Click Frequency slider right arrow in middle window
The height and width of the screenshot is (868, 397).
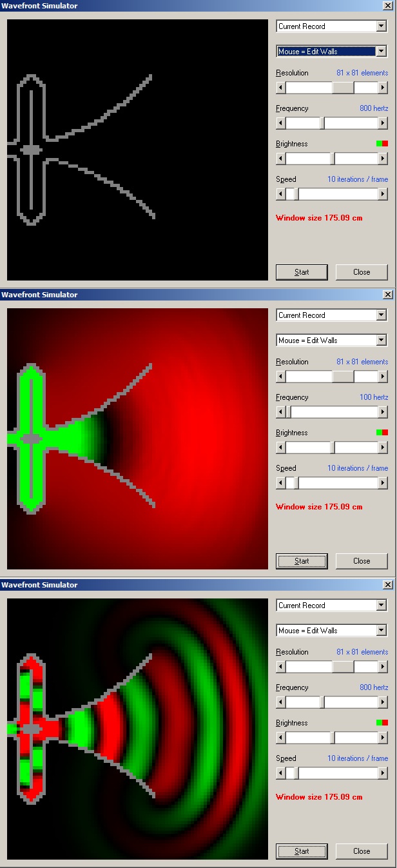383,412
